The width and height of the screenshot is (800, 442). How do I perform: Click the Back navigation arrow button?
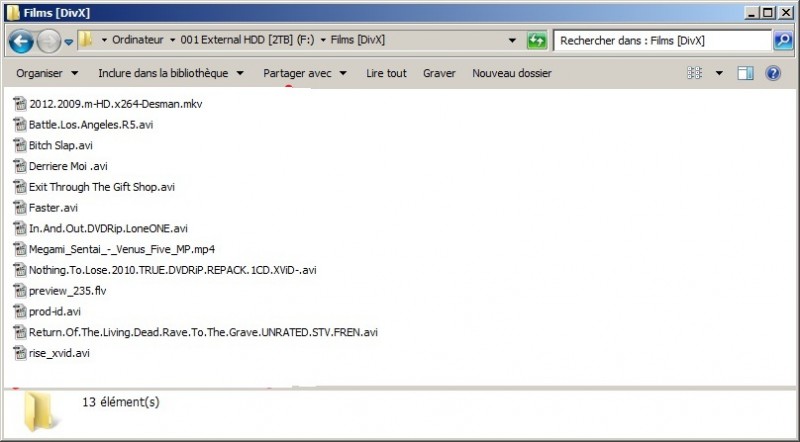pos(21,41)
